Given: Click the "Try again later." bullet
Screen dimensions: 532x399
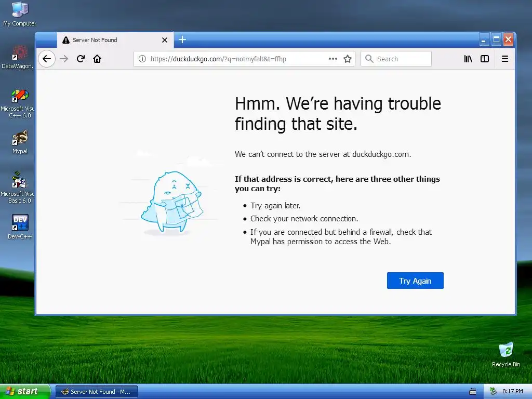Looking at the screenshot, I should click(x=275, y=206).
